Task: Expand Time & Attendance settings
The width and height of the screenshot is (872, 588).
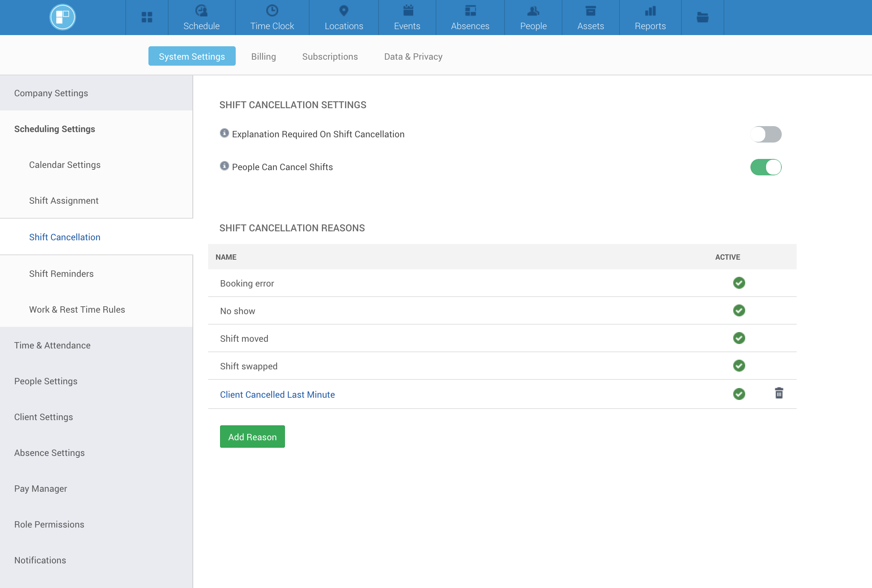Action: 53,345
